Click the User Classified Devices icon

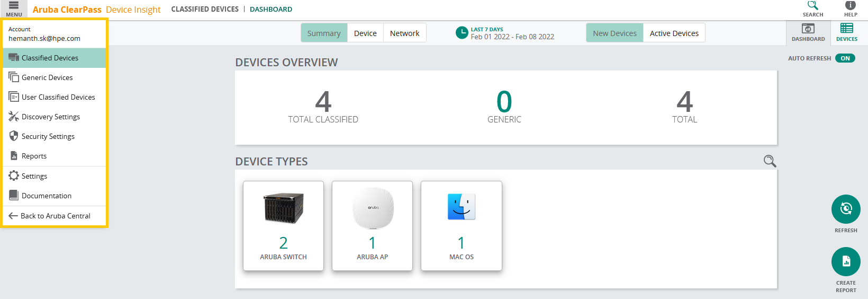coord(14,97)
